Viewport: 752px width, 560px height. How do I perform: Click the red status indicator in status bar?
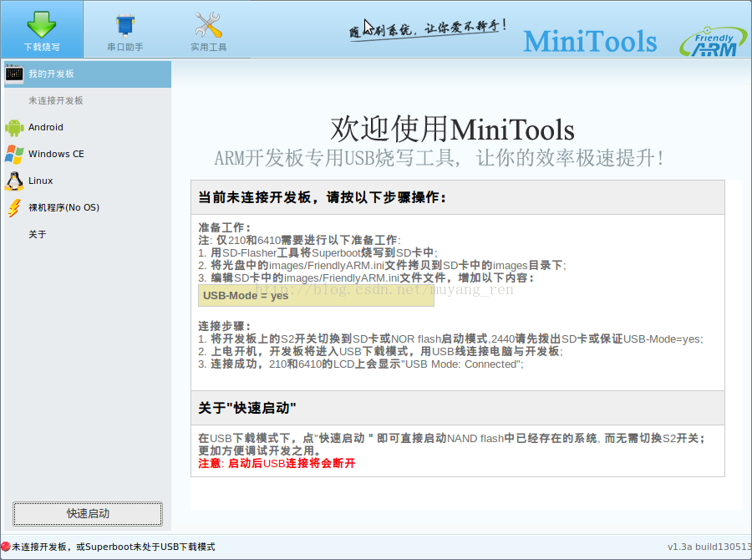pyautogui.click(x=6, y=547)
